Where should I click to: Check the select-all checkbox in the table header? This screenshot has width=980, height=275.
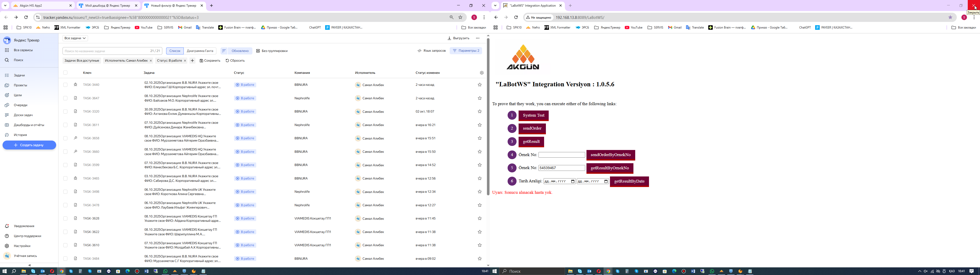pos(65,73)
